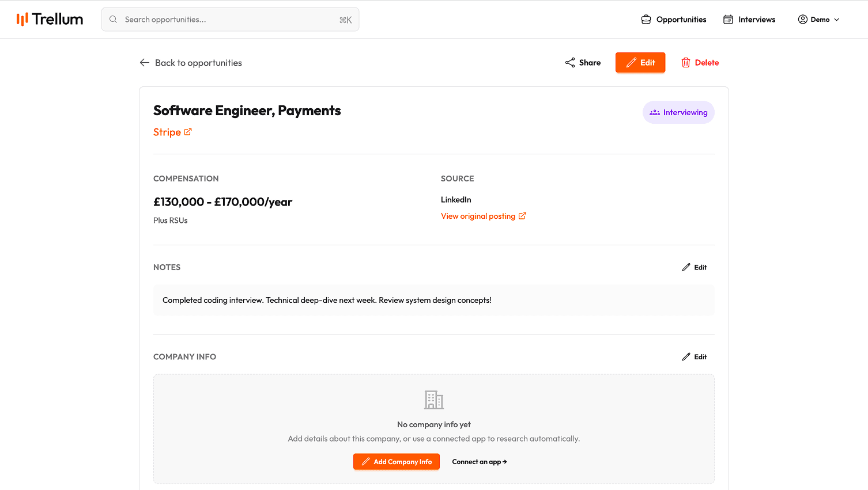Click the building icon in empty company panel
The height and width of the screenshot is (490, 868).
pyautogui.click(x=434, y=400)
